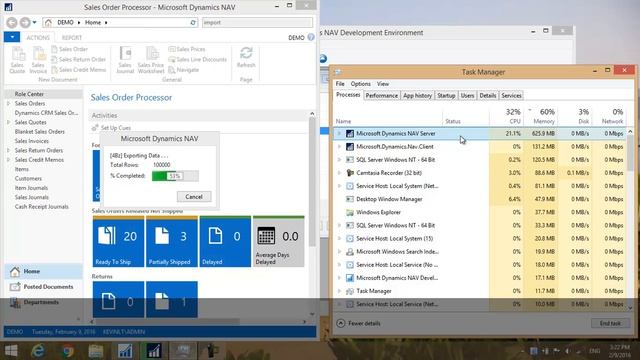640x360 pixels.
Task: Click the Windows Start button
Action: pos(11,351)
